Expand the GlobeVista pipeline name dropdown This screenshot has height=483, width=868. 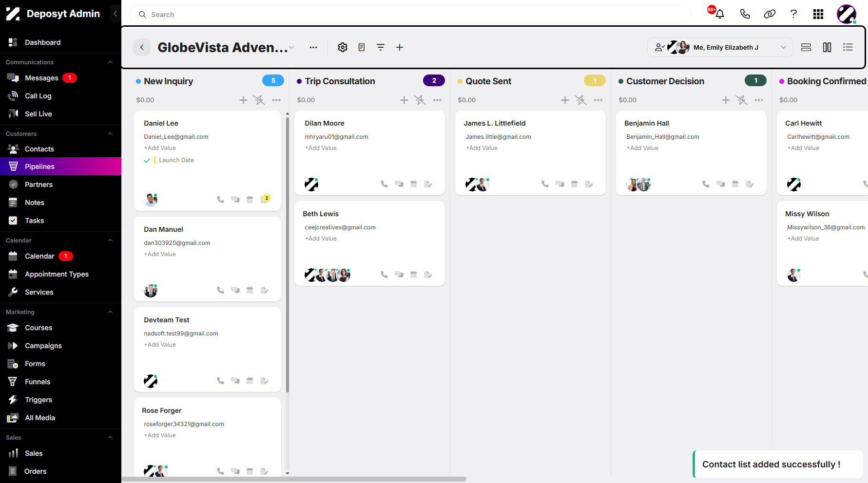(x=291, y=47)
